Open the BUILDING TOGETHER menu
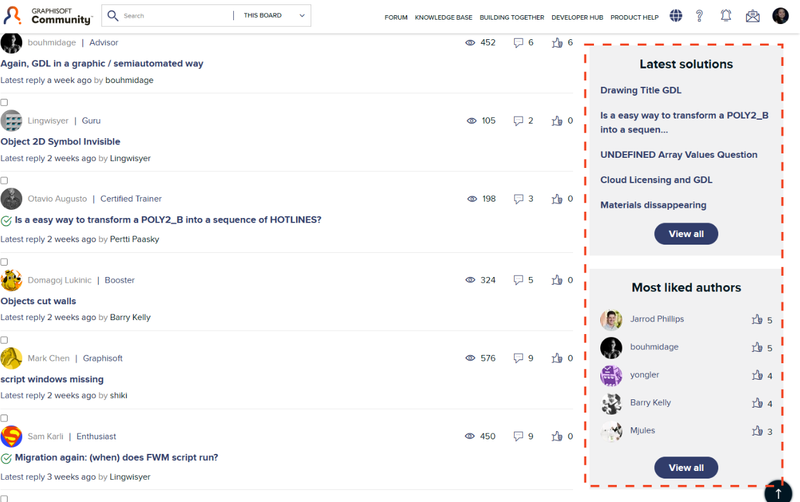Viewport: 800px width, 502px height. tap(512, 17)
